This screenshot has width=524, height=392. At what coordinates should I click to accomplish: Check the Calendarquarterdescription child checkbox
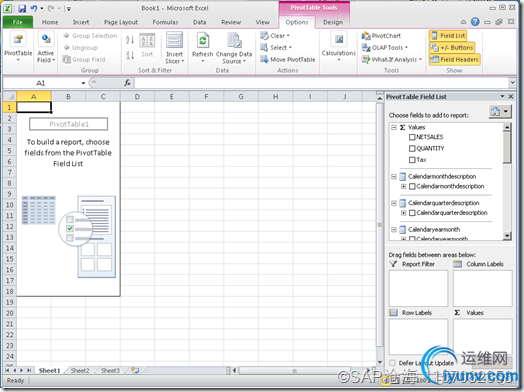412,213
